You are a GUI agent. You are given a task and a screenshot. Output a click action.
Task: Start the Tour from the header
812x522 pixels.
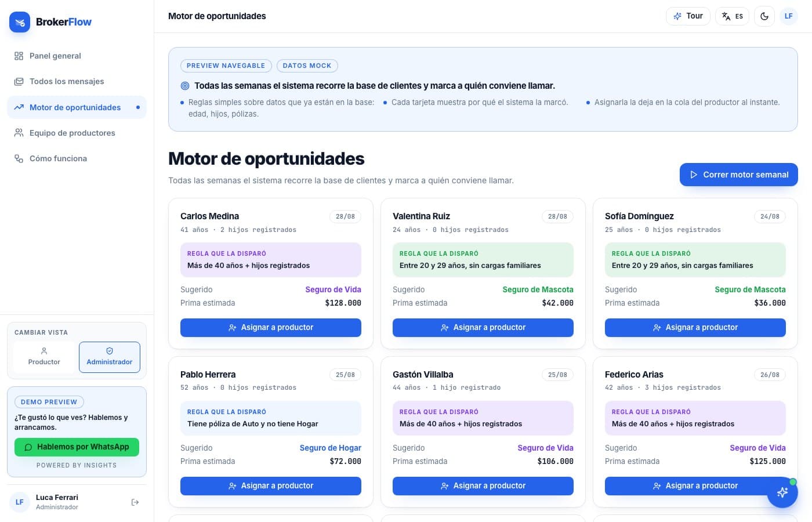pos(688,16)
